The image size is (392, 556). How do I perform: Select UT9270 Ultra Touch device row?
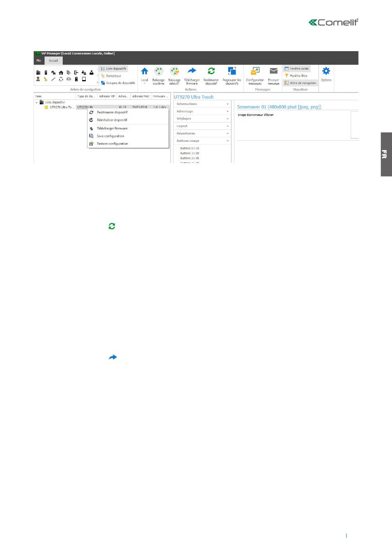102,107
